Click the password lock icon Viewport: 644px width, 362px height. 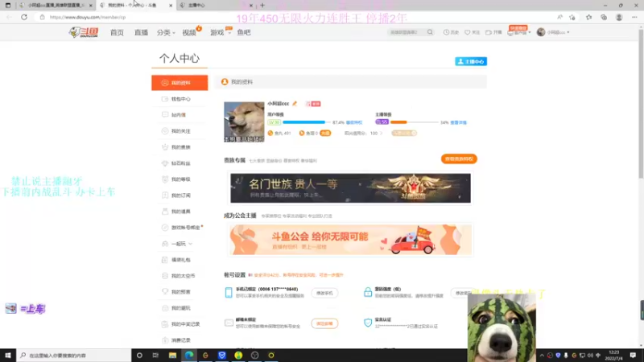368,292
